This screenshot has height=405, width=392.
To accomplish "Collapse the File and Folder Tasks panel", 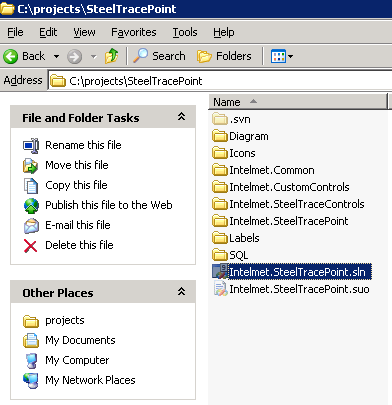I will click(x=181, y=117).
